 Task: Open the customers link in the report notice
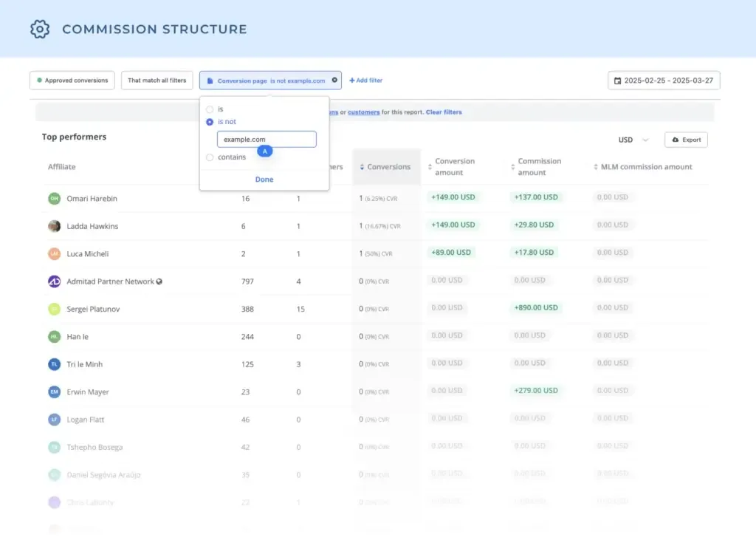(363, 112)
